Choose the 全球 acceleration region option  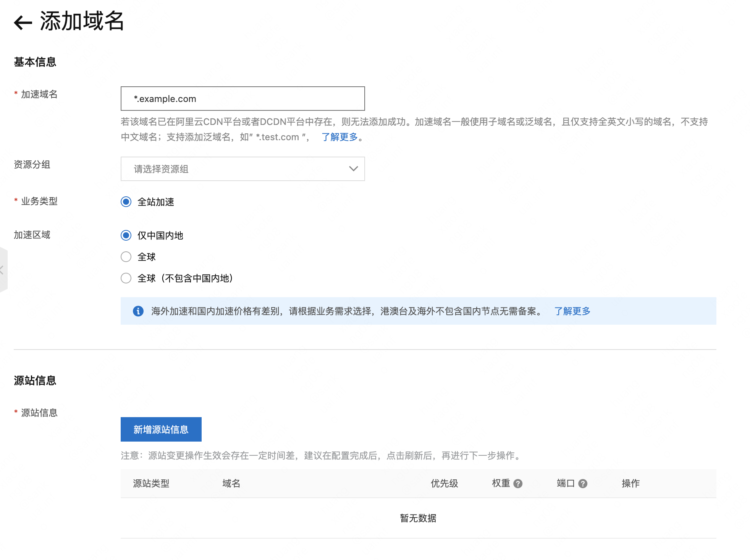click(126, 257)
